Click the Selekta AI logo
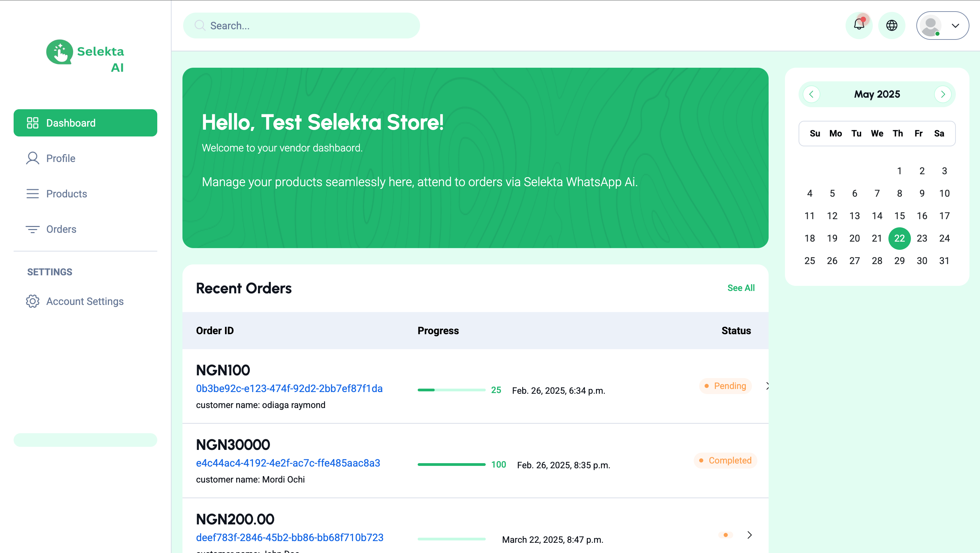 point(85,56)
